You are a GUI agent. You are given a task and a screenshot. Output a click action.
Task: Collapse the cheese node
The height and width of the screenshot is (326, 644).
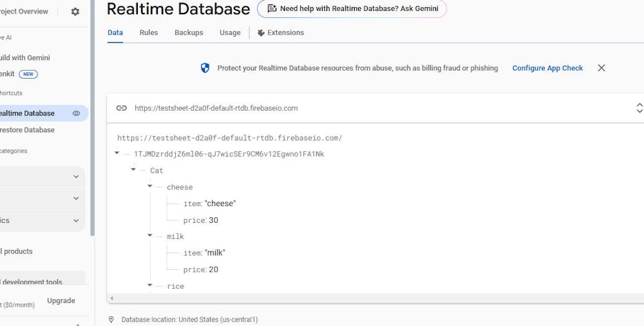150,187
